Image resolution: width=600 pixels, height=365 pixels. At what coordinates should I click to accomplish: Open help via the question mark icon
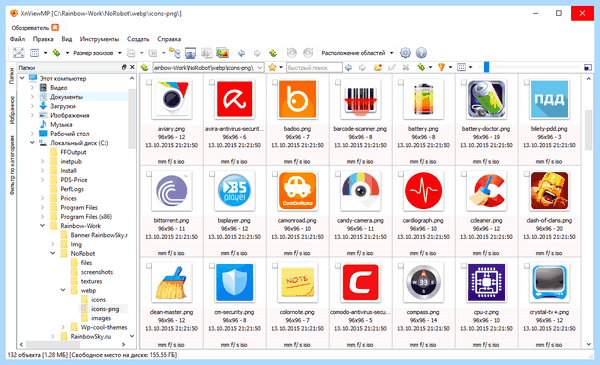(421, 53)
